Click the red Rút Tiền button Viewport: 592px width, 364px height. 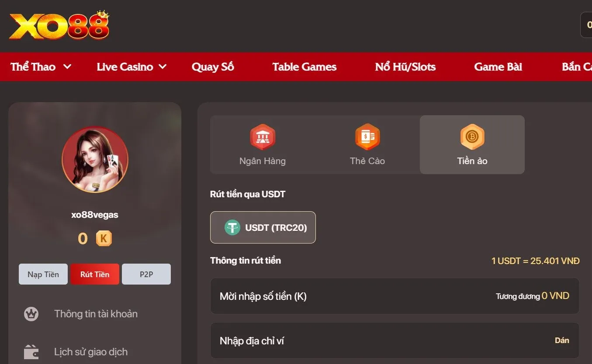click(x=95, y=274)
